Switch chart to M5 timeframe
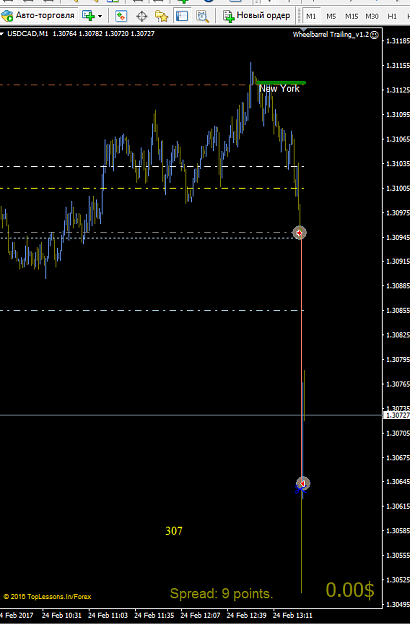The width and height of the screenshot is (410, 625). click(x=331, y=16)
